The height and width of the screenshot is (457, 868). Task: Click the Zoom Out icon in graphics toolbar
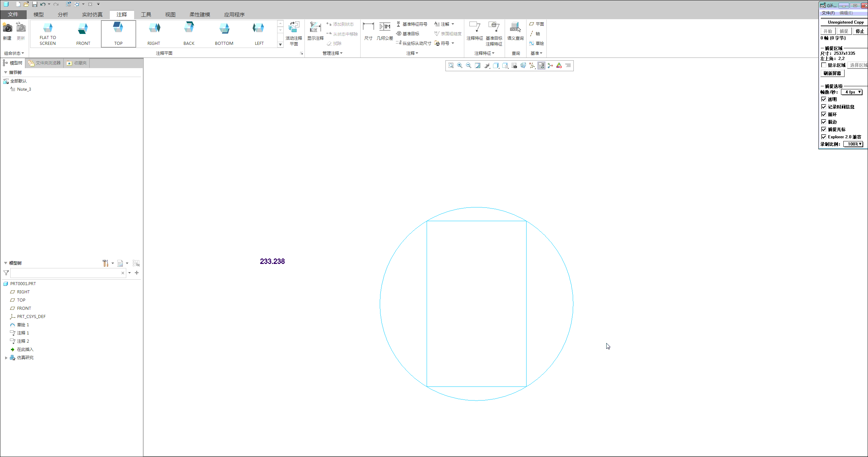[469, 65]
